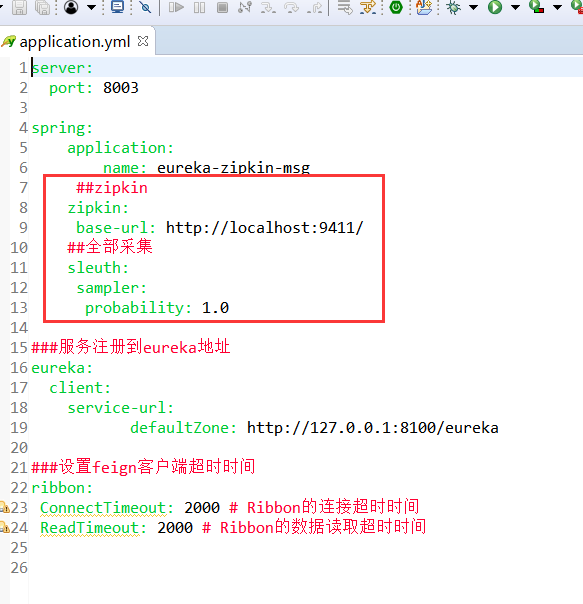Click the folder with letter A icon

(423, 7)
